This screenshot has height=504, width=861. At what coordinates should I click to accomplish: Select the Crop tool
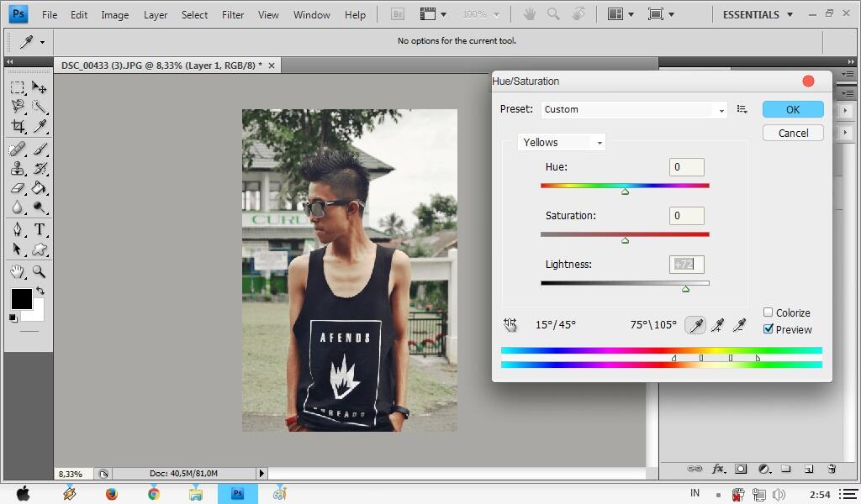[18, 126]
